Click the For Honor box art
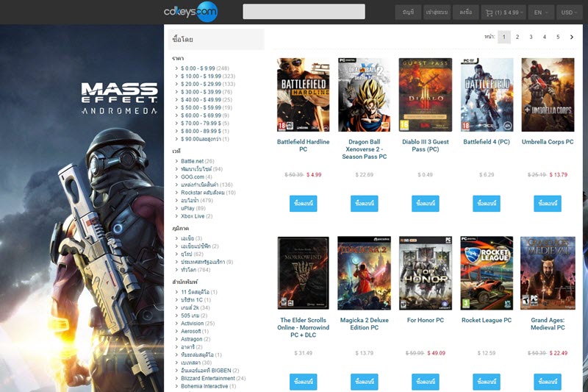 (425, 272)
